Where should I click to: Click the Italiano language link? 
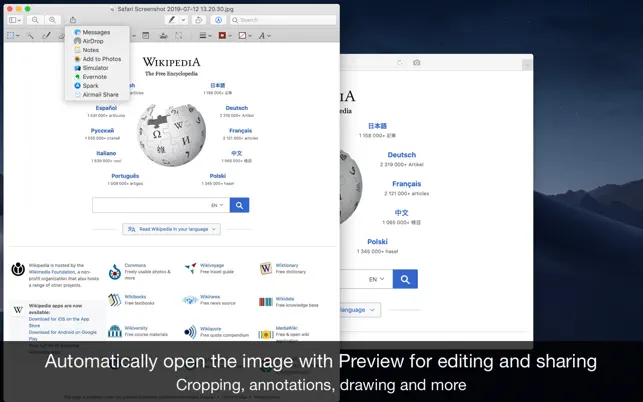tap(106, 153)
